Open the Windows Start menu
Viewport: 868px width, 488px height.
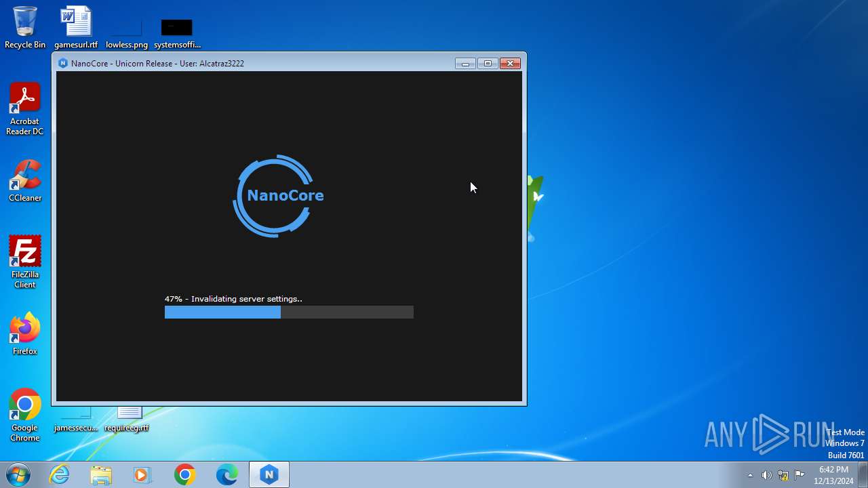[18, 475]
